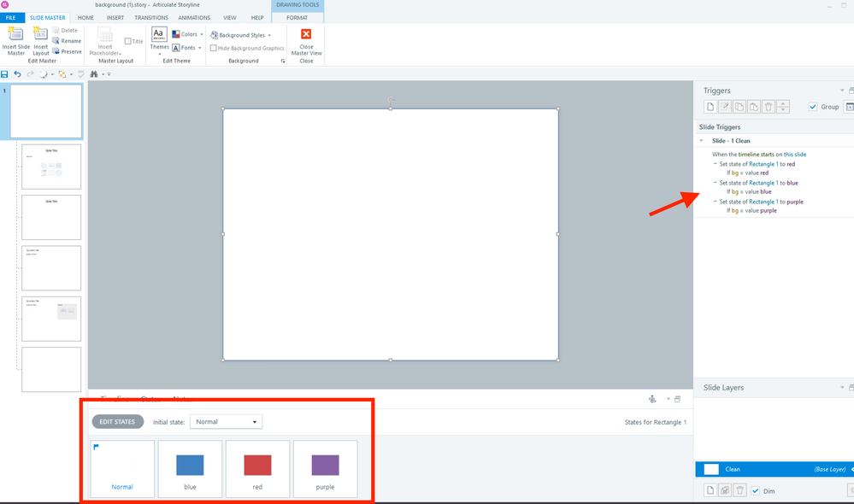Toggle the Title checkbox
This screenshot has width=854, height=504.
(x=127, y=41)
